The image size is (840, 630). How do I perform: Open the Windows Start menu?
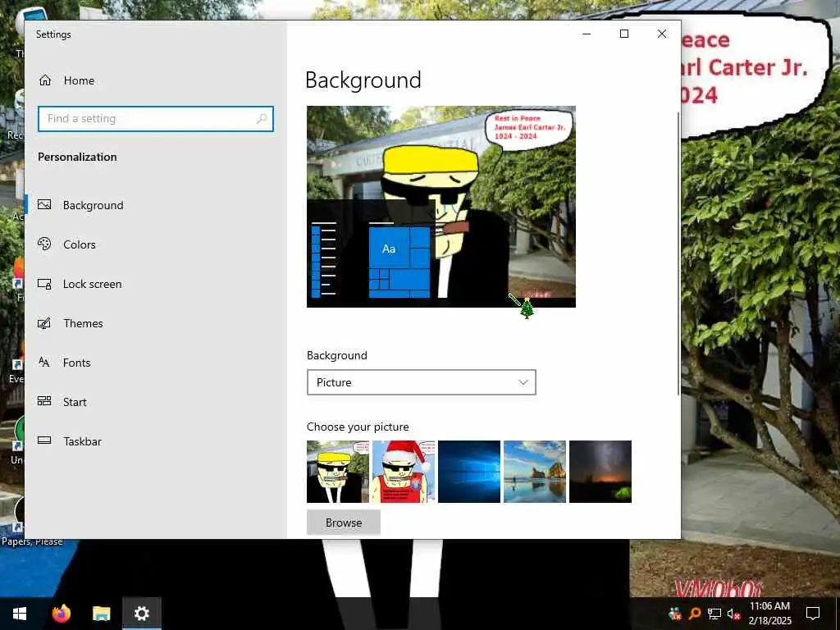pyautogui.click(x=20, y=614)
